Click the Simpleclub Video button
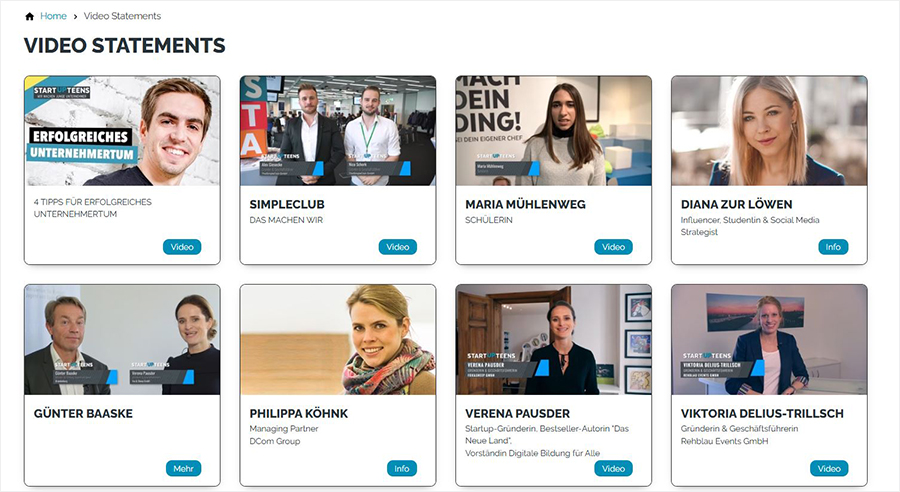900x492 pixels. click(x=398, y=247)
